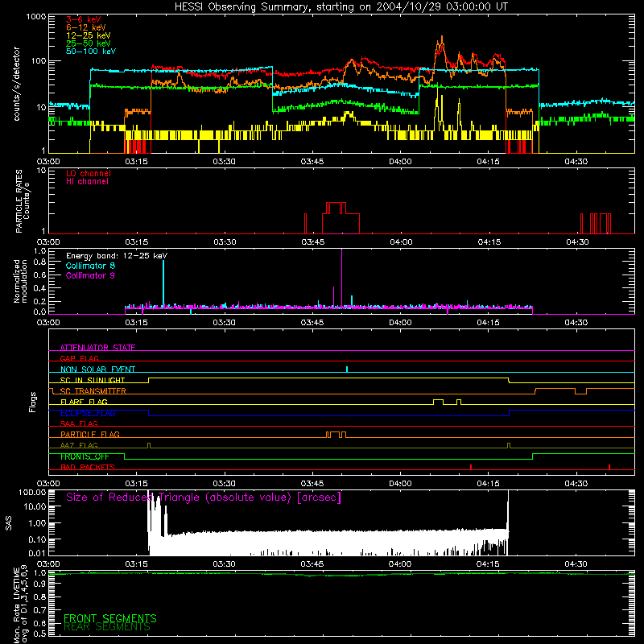Viewport: 644px width, 644px height.
Task: Click the NON_SOLAR_EVENT flag label
Action: tap(97, 369)
